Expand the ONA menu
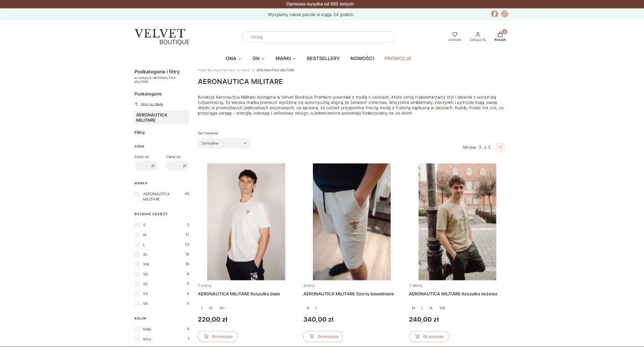Image resolution: width=644 pixels, height=347 pixels. 233,59
